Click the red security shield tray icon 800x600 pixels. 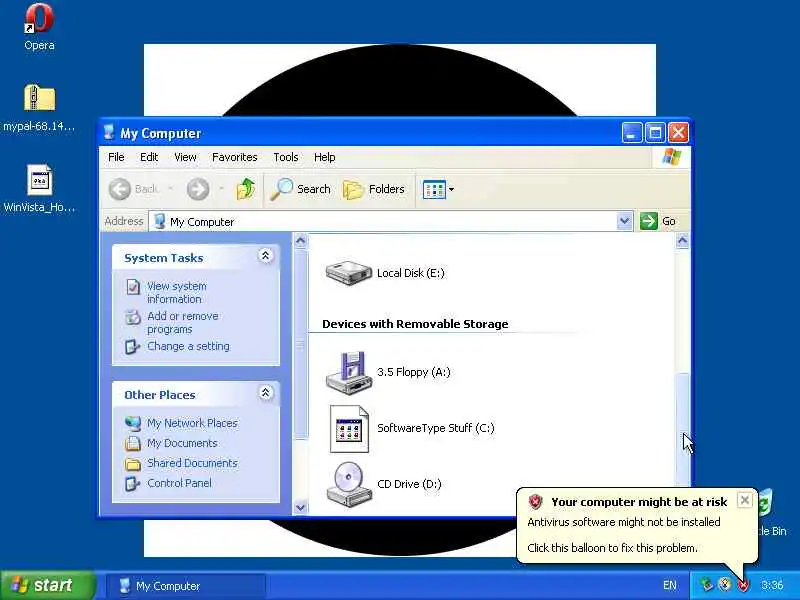743,585
